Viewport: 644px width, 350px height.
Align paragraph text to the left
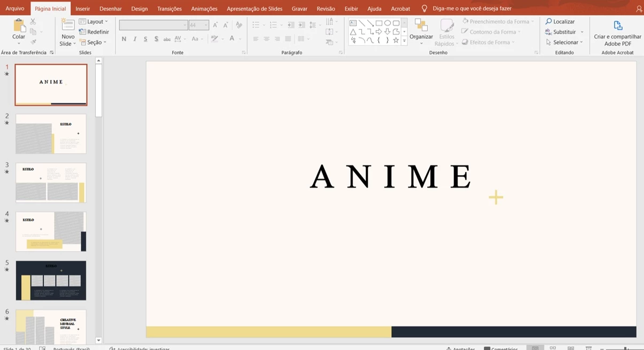click(x=256, y=39)
